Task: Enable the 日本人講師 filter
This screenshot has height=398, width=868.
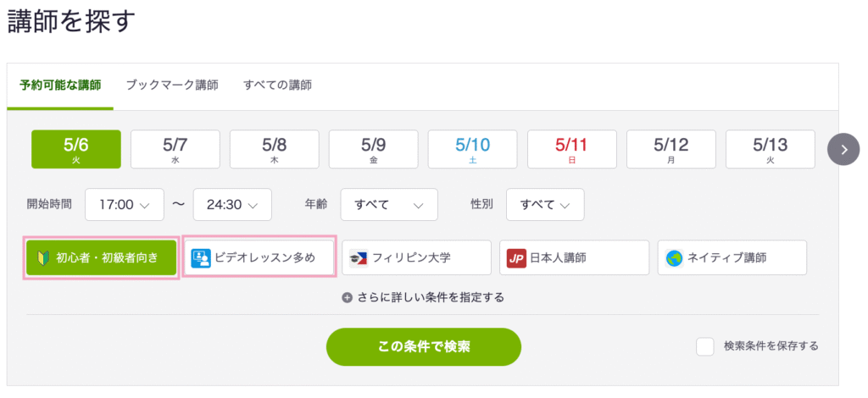Action: (574, 257)
